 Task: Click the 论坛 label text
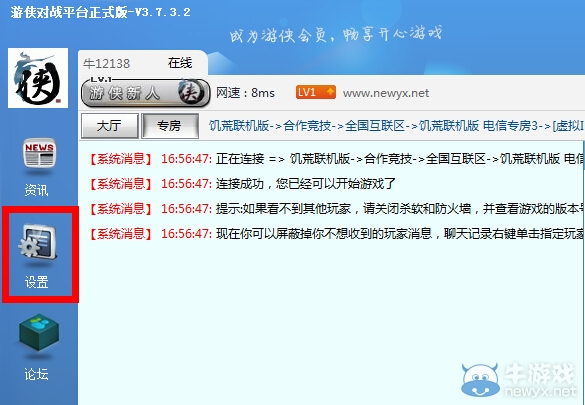[37, 374]
